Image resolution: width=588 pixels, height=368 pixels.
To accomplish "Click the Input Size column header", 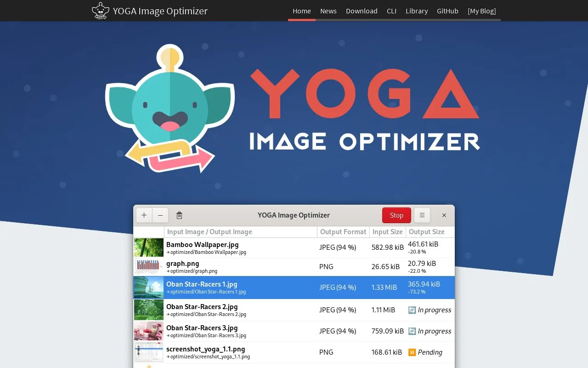I will click(x=387, y=232).
